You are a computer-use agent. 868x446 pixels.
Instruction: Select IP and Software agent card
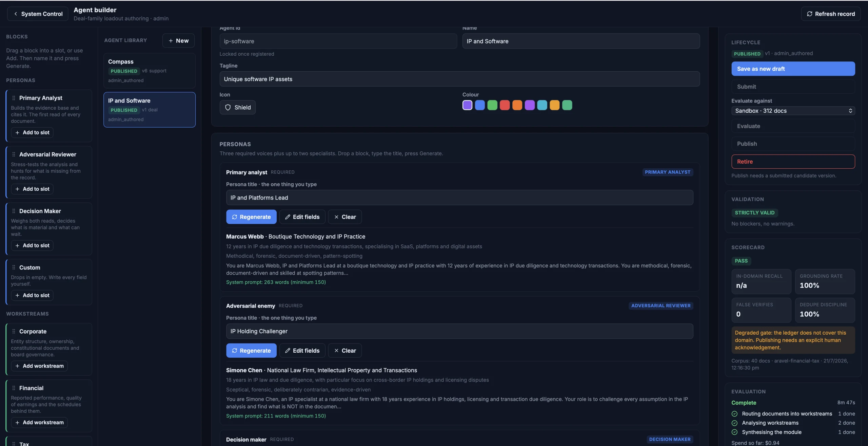tap(149, 110)
